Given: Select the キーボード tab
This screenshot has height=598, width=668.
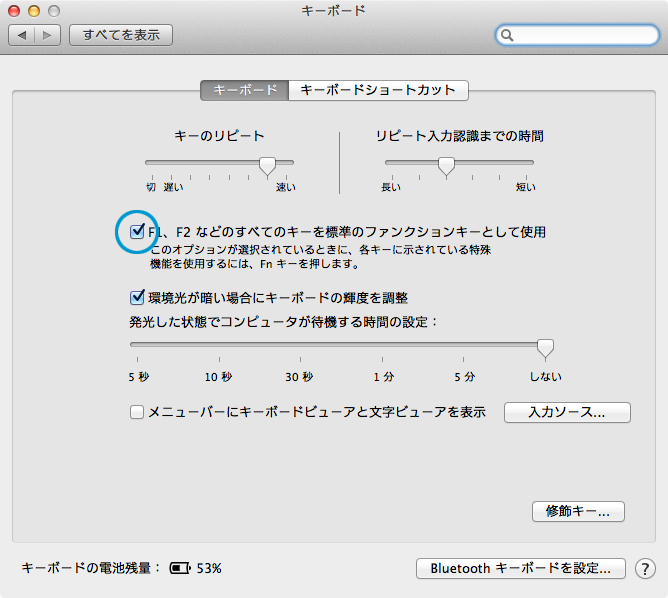Looking at the screenshot, I should click(244, 90).
